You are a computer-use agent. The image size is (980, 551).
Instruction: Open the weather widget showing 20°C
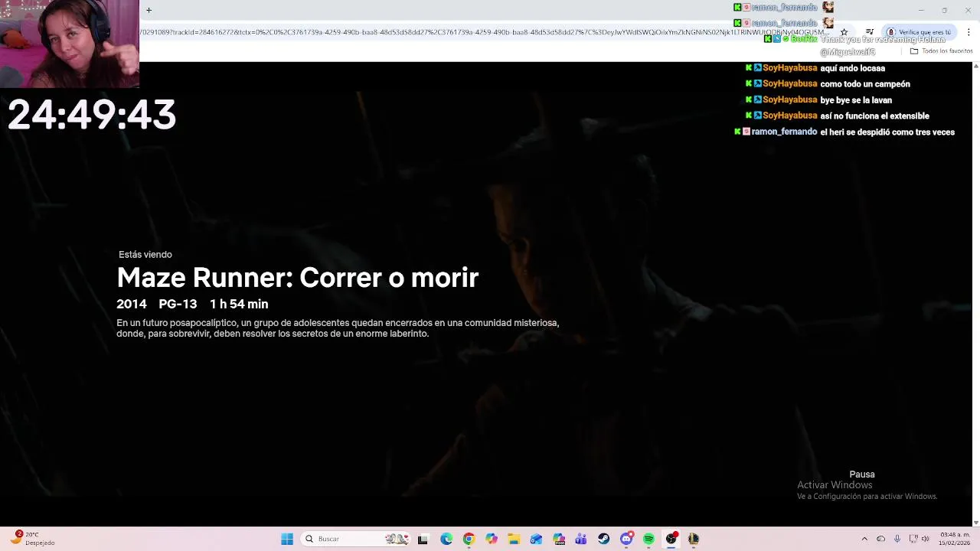pyautogui.click(x=32, y=539)
